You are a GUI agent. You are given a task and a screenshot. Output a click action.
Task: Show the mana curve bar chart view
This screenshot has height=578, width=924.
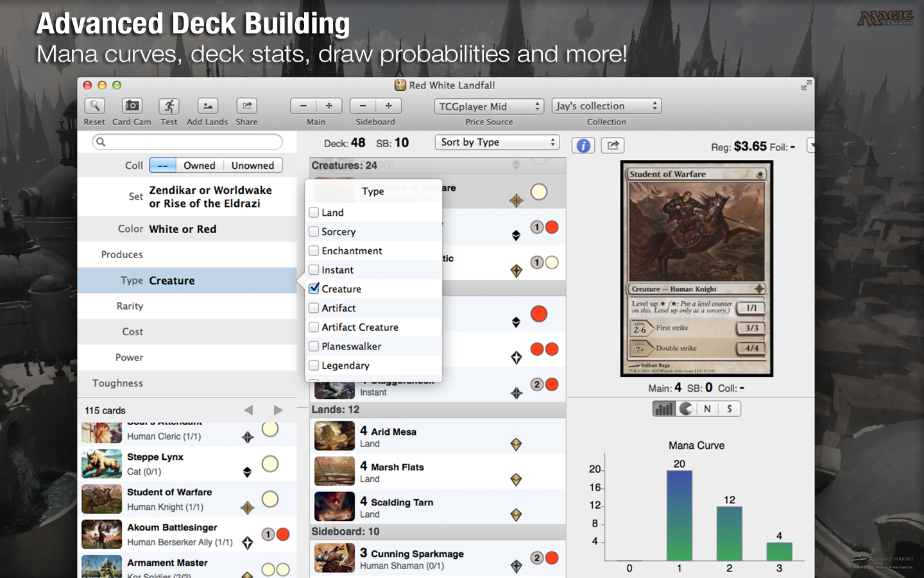click(664, 408)
